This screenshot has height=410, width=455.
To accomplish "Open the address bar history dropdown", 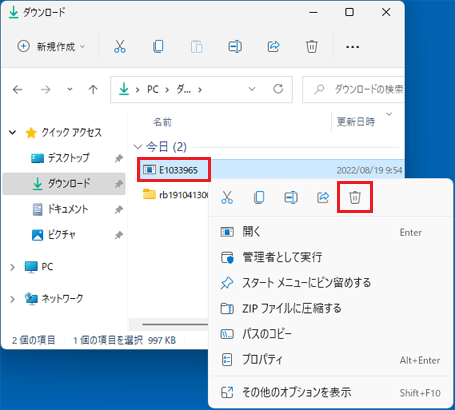I will coord(252,89).
